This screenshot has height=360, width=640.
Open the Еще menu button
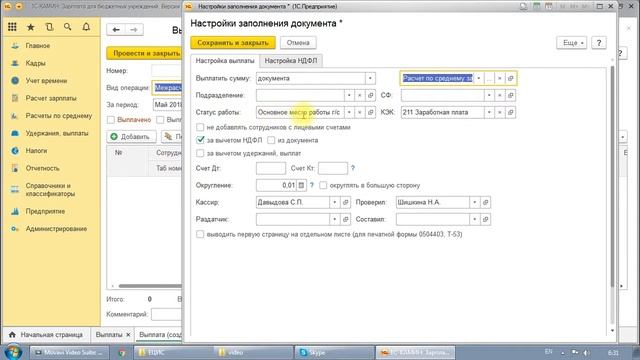(x=571, y=42)
